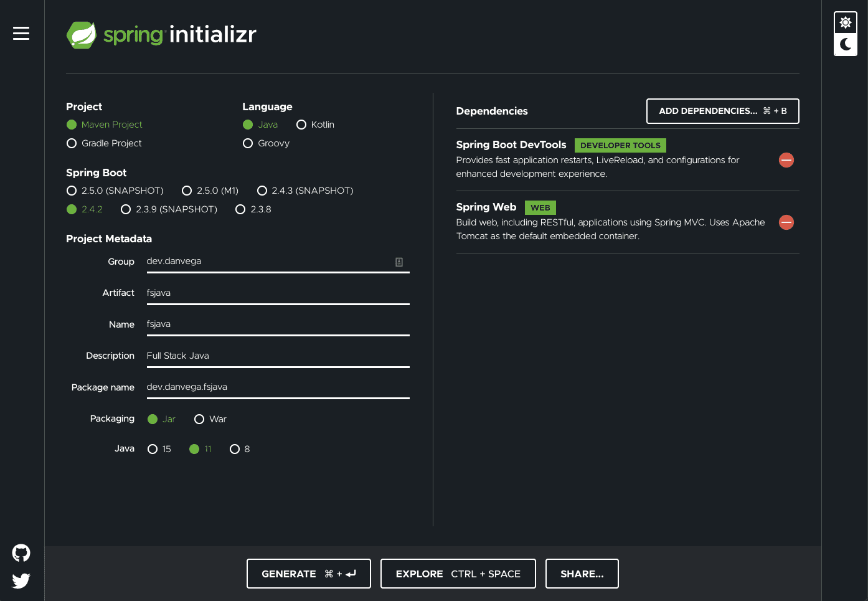Switch to dark theme using moon icon
Screen dimensions: 868x601
pyautogui.click(x=845, y=45)
